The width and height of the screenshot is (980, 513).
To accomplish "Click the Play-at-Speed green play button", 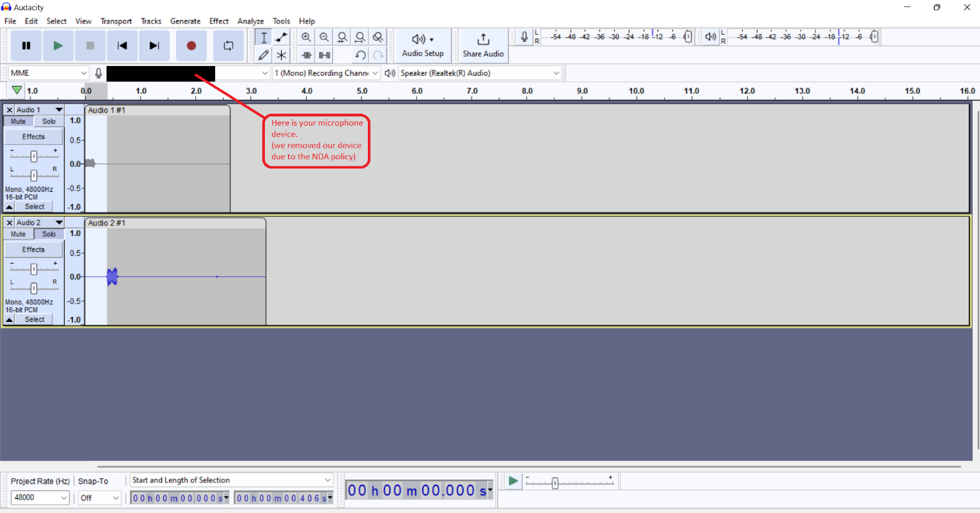I will tap(513, 481).
